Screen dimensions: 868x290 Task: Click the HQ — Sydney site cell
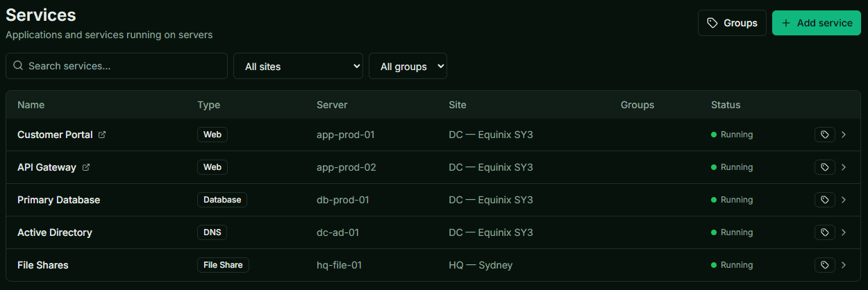point(481,265)
